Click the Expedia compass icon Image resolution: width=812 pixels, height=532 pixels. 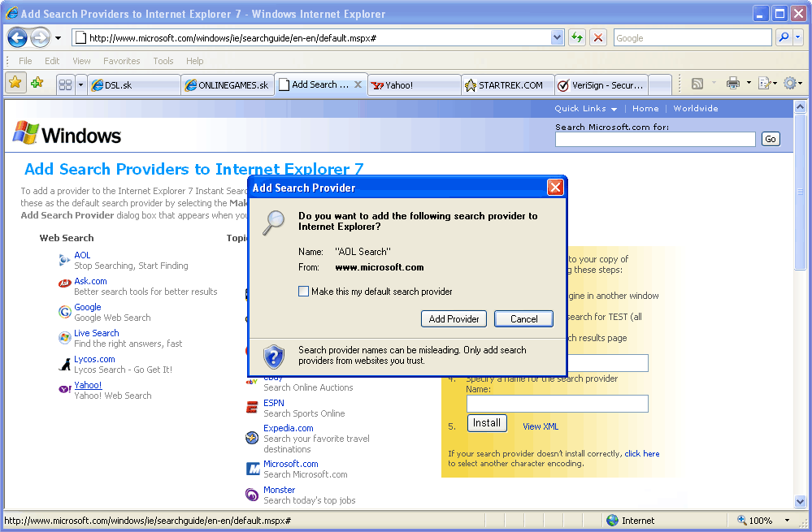252,438
